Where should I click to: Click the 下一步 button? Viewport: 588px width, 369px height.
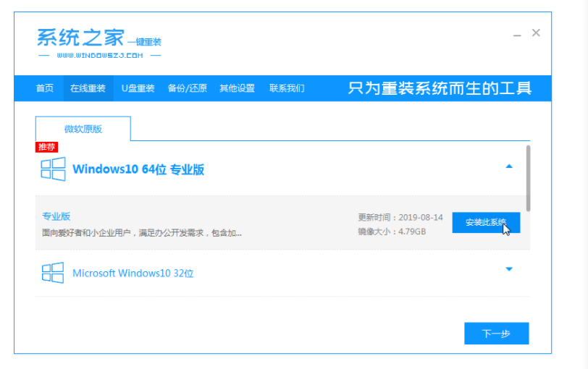[x=496, y=334]
